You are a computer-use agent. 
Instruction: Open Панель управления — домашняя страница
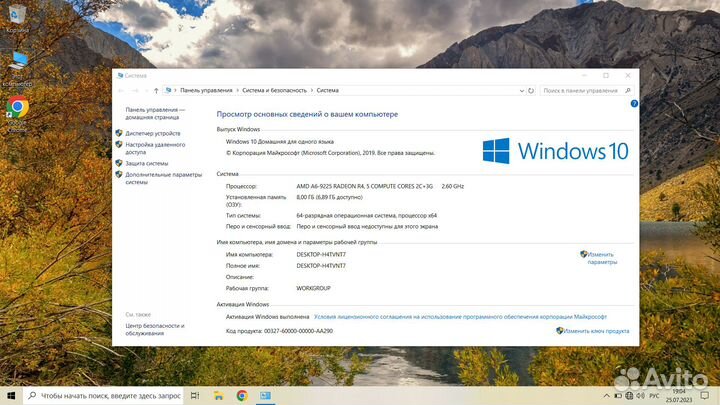[x=155, y=113]
